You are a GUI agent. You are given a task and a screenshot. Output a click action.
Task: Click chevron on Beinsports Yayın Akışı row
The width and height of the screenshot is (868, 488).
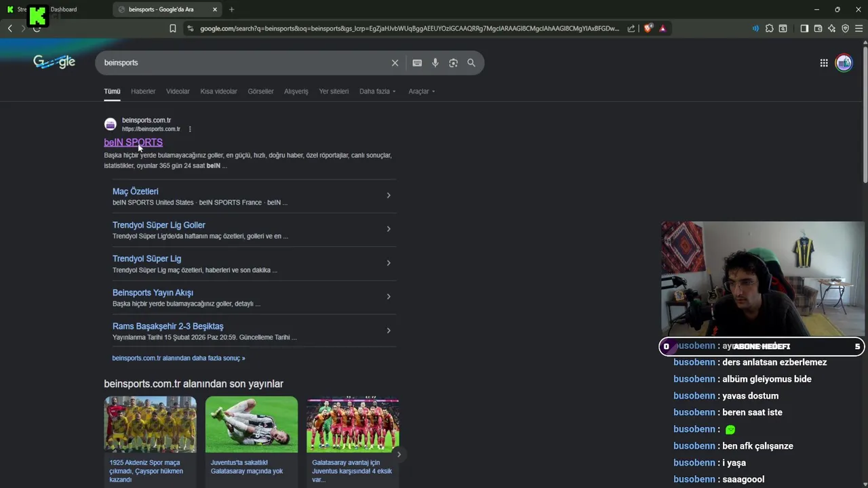tap(389, 296)
